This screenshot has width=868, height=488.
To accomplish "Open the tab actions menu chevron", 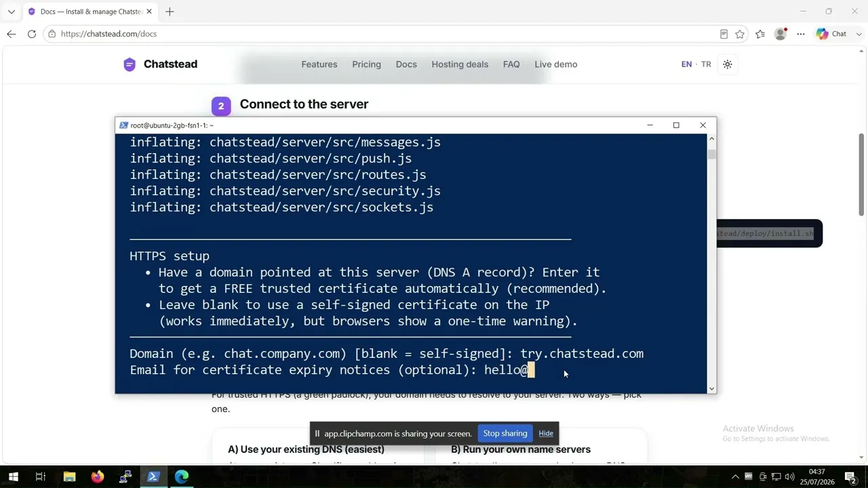I will pos(12,12).
